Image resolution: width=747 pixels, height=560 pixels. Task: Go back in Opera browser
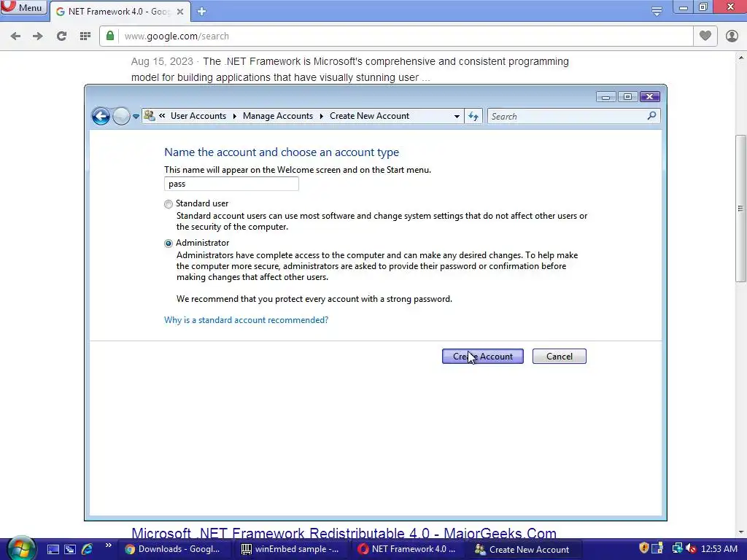[15, 36]
